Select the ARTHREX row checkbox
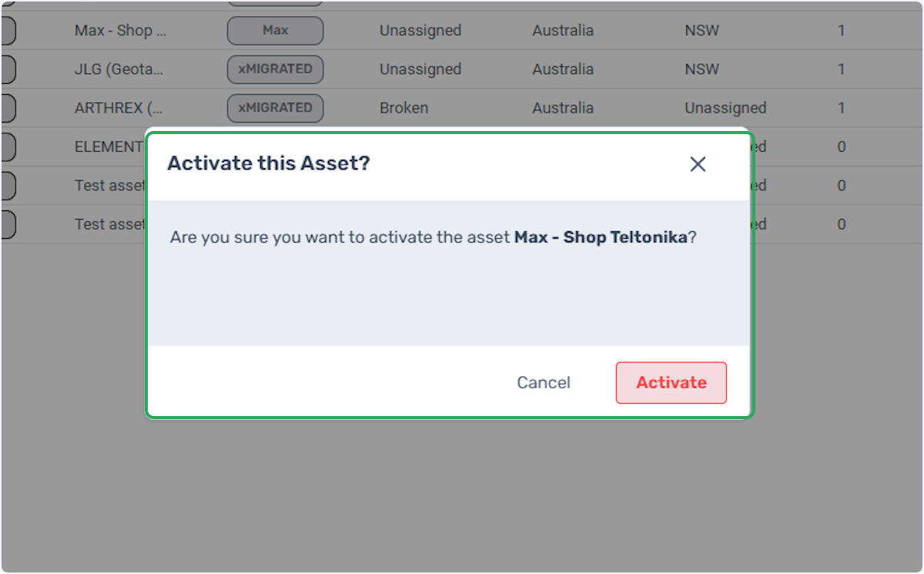Screen dimensions: 924x574 7,108
